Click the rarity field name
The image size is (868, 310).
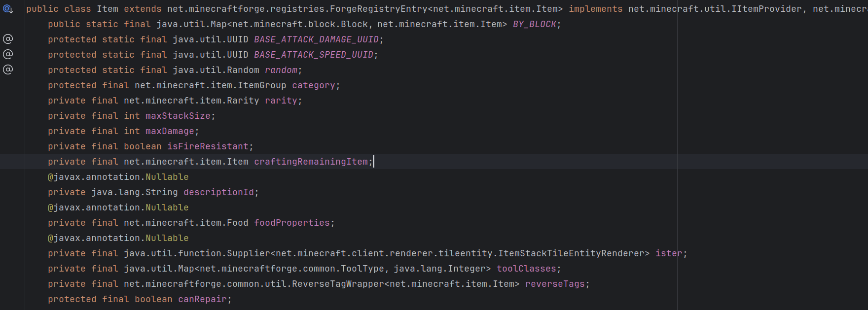[x=281, y=101]
